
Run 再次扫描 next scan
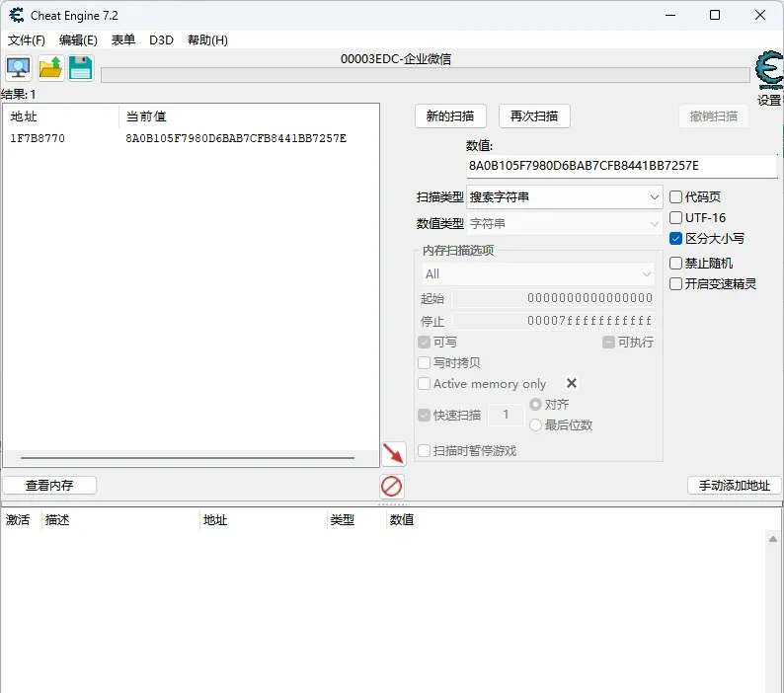[x=534, y=116]
